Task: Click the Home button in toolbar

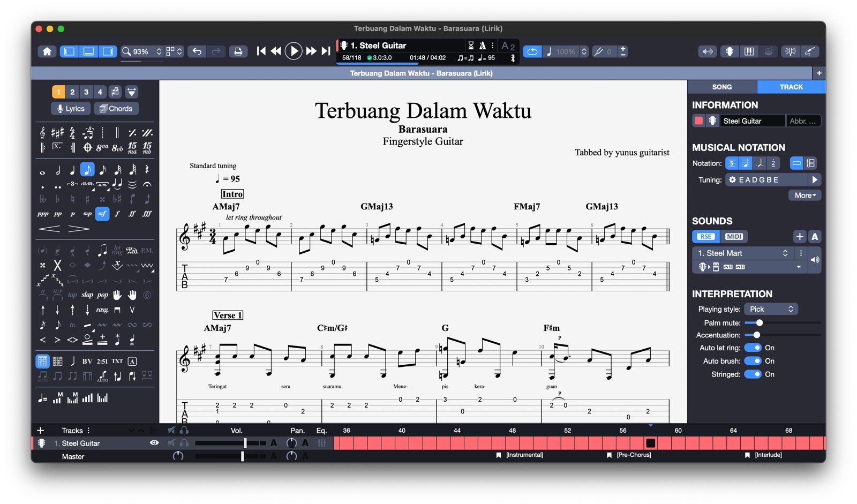Action: (47, 51)
